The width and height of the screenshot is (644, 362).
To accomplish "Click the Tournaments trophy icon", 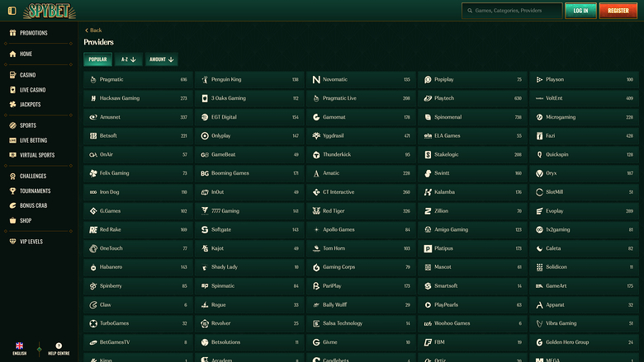I will click(x=12, y=190).
